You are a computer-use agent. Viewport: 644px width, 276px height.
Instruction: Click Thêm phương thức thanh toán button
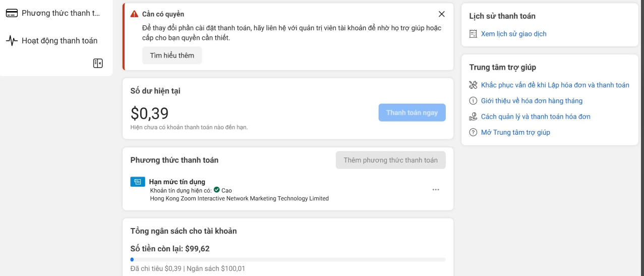tap(391, 160)
